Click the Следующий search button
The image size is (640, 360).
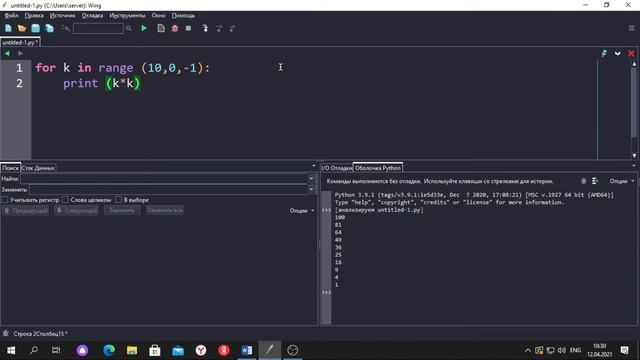tap(77, 211)
